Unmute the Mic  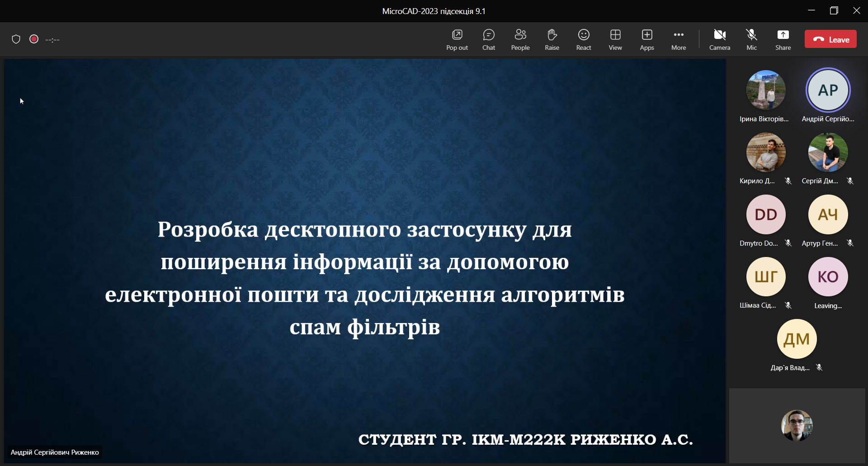click(x=751, y=39)
